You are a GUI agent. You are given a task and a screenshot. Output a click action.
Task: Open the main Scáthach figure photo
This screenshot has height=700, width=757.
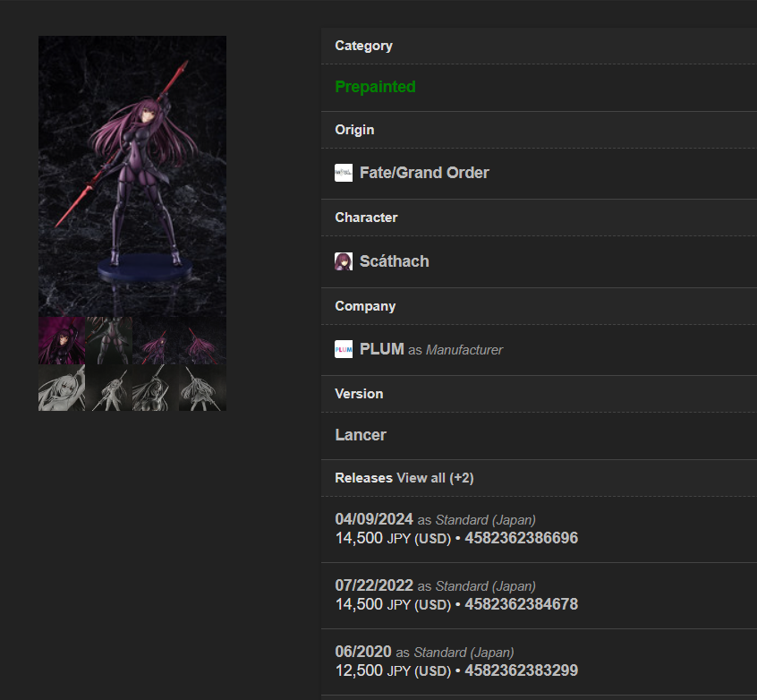132,175
